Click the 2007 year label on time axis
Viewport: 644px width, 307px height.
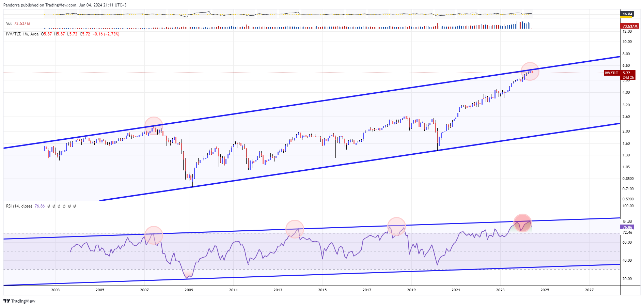[x=144, y=290]
